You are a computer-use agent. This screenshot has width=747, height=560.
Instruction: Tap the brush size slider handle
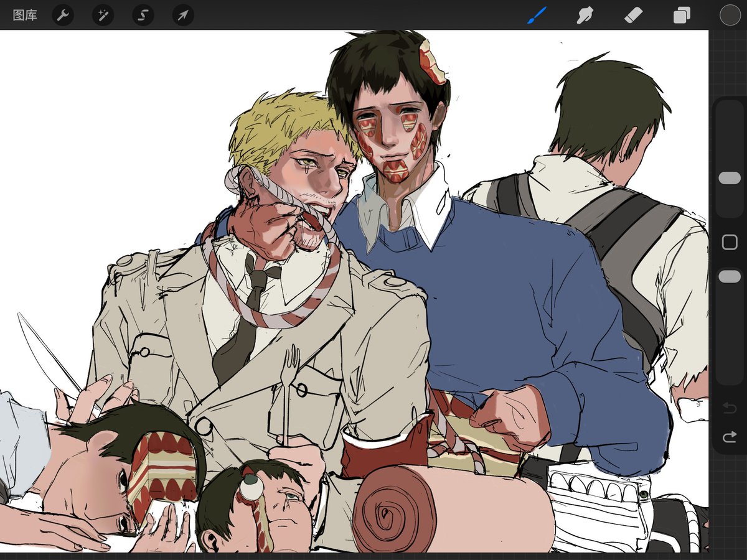click(728, 177)
